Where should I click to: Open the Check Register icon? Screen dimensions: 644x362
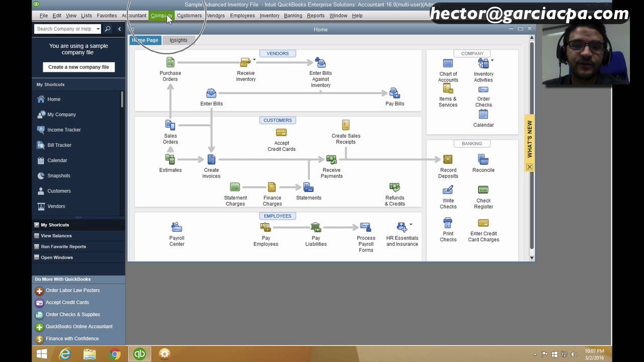(x=483, y=190)
